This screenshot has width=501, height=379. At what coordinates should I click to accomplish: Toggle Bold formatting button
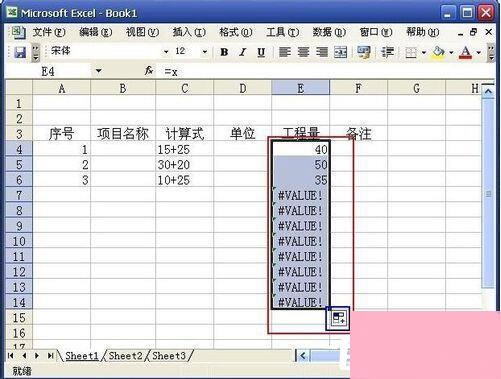pyautogui.click(x=224, y=52)
